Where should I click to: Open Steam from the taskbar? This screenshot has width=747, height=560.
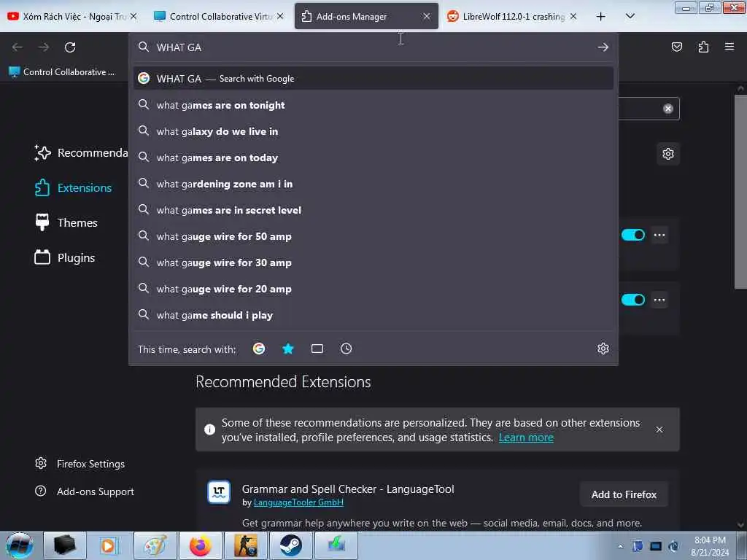[x=290, y=545]
